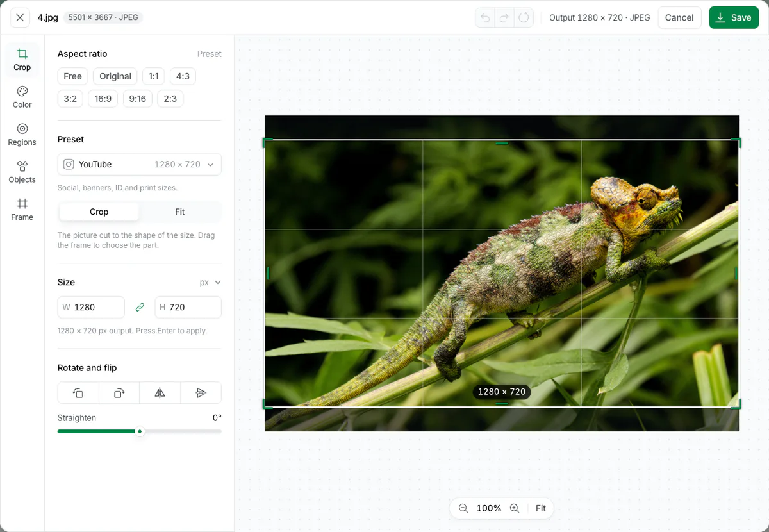This screenshot has height=532, width=769.
Task: Click the 100% zoom level
Action: [489, 508]
